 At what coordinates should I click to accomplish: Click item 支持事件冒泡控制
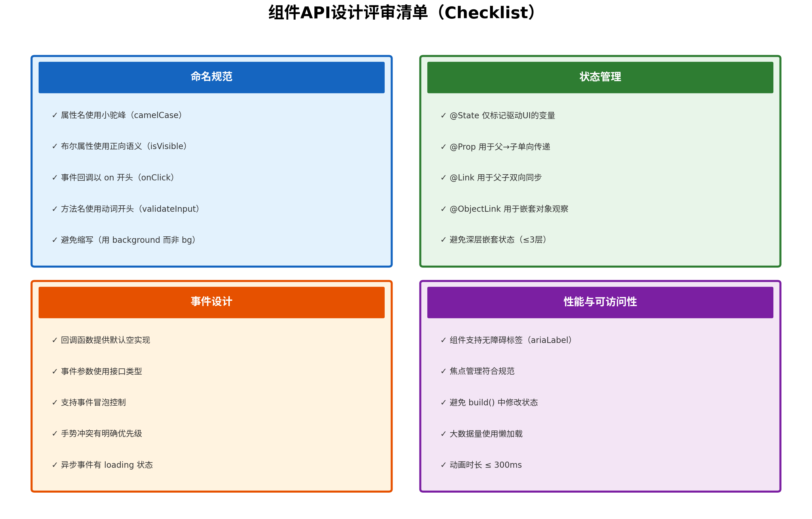[89, 403]
